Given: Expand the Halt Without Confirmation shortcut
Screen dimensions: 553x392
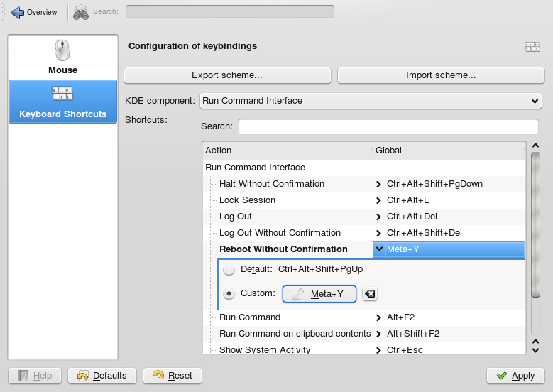Looking at the screenshot, I should (x=379, y=184).
